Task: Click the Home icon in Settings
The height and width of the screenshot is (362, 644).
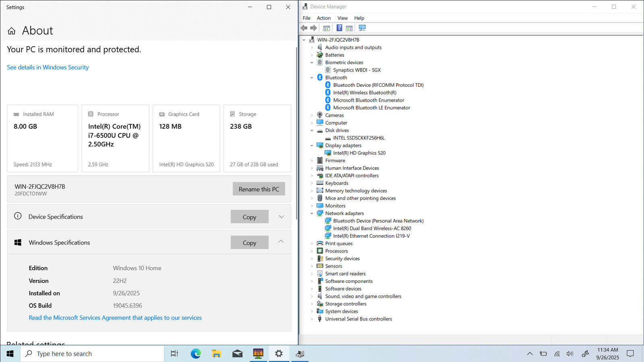Action: coord(12,31)
